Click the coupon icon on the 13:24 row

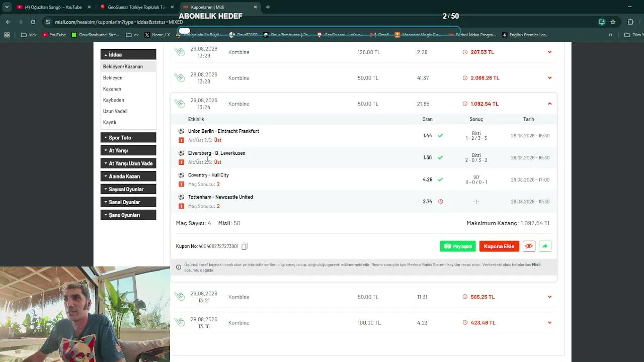(x=180, y=104)
